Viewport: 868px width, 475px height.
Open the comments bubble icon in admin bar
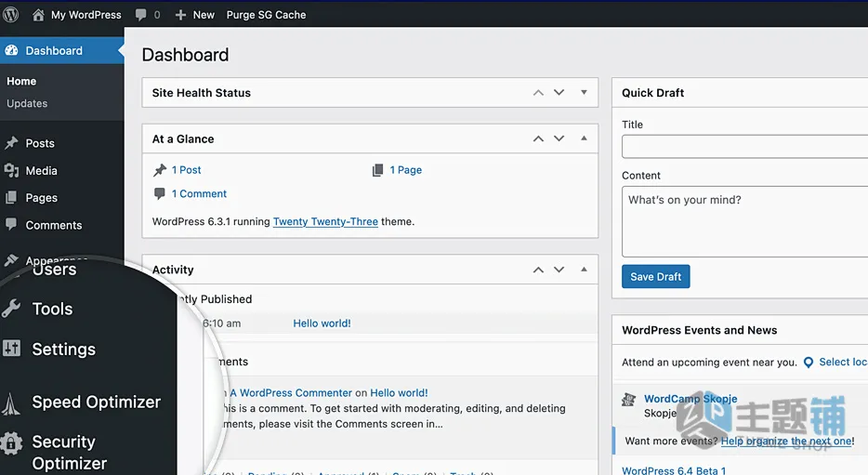click(x=141, y=15)
